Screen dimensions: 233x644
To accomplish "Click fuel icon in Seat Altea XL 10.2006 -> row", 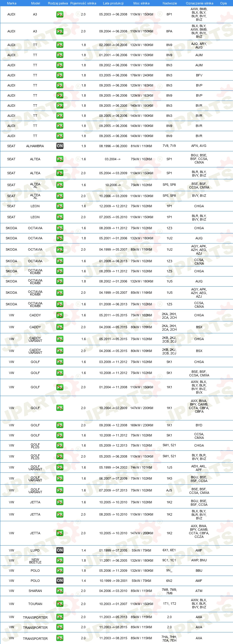I will [60, 185].
